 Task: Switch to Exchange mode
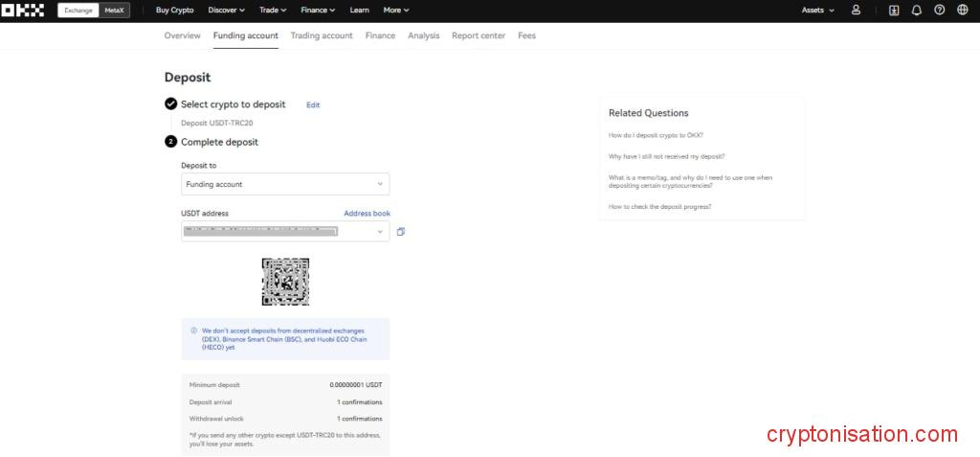point(78,10)
